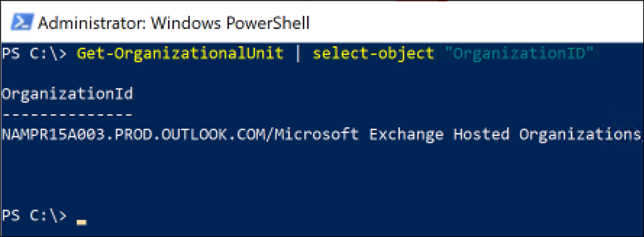The width and height of the screenshot is (644, 237).
Task: Click the pipe character between the cmdlets
Action: (x=299, y=54)
